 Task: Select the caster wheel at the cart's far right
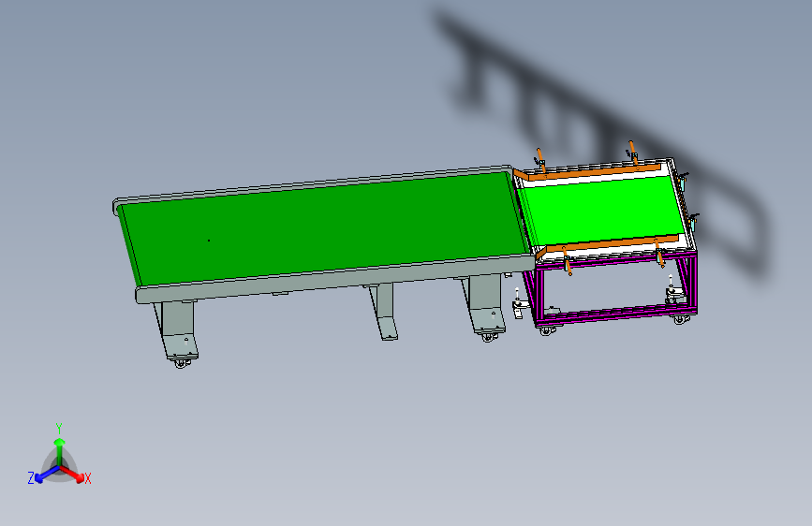click(681, 319)
